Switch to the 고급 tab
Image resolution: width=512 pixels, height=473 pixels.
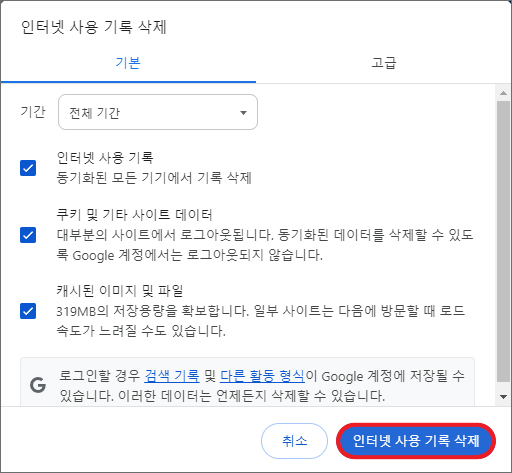384,63
